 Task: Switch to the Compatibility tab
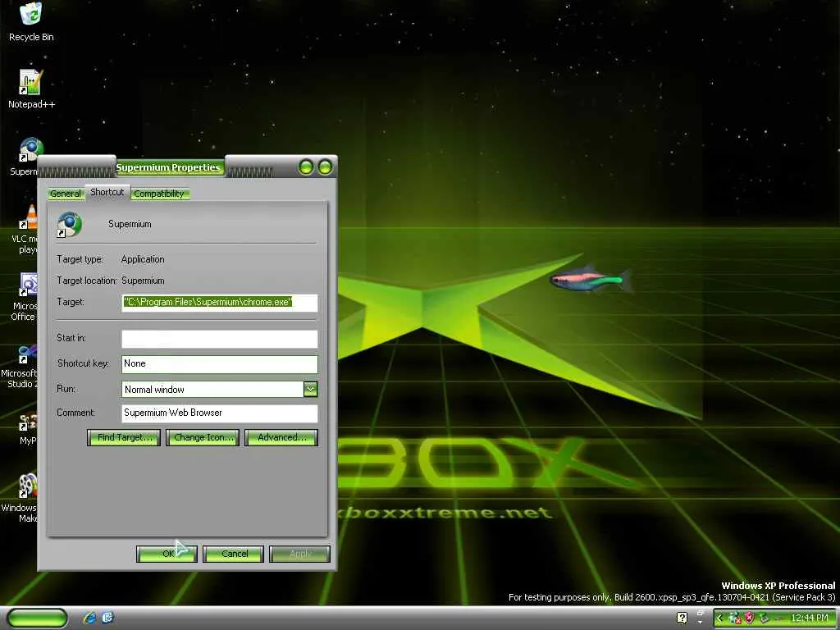[x=159, y=194]
